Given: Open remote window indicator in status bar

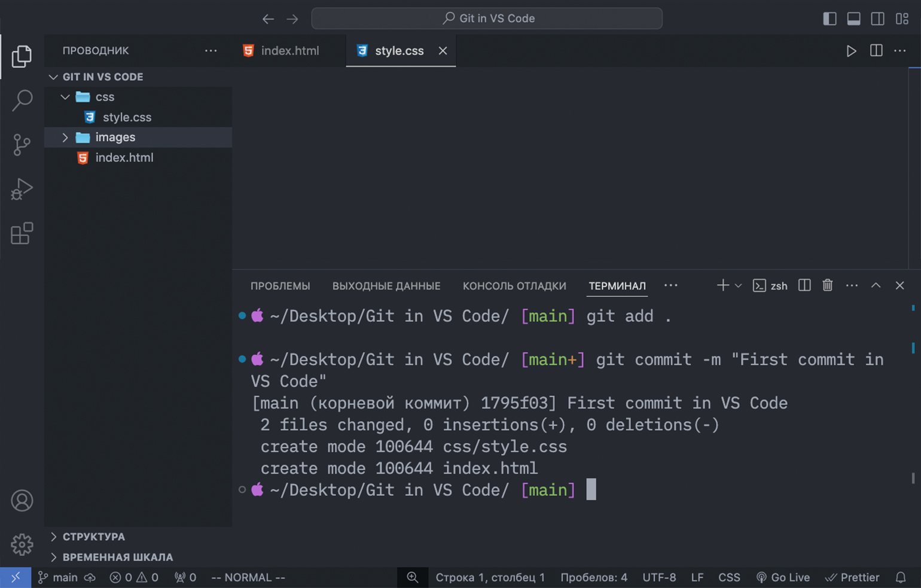Looking at the screenshot, I should pyautogui.click(x=16, y=577).
